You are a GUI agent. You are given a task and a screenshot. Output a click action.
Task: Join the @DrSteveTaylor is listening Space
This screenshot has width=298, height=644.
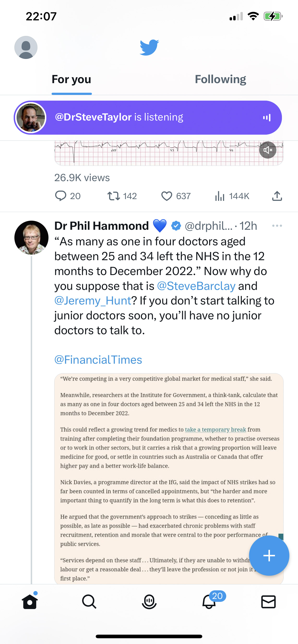[148, 117]
